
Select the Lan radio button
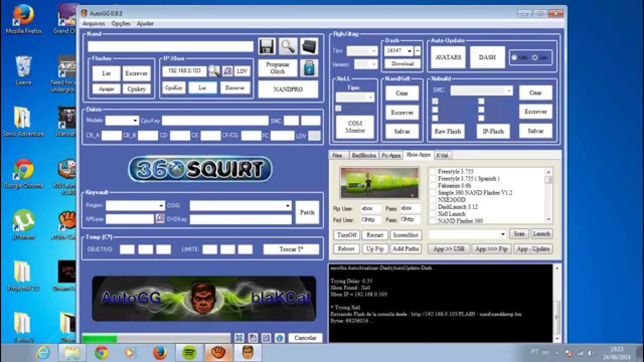coord(535,57)
